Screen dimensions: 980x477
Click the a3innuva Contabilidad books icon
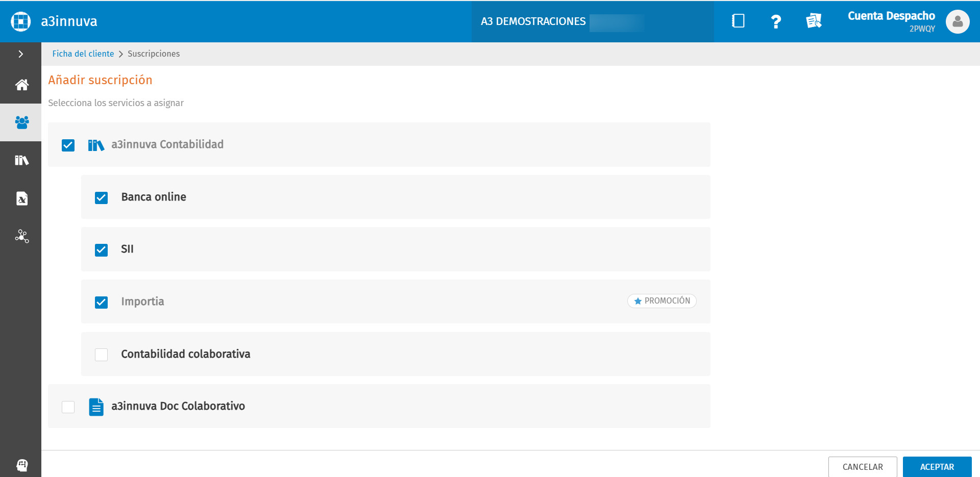pos(96,145)
